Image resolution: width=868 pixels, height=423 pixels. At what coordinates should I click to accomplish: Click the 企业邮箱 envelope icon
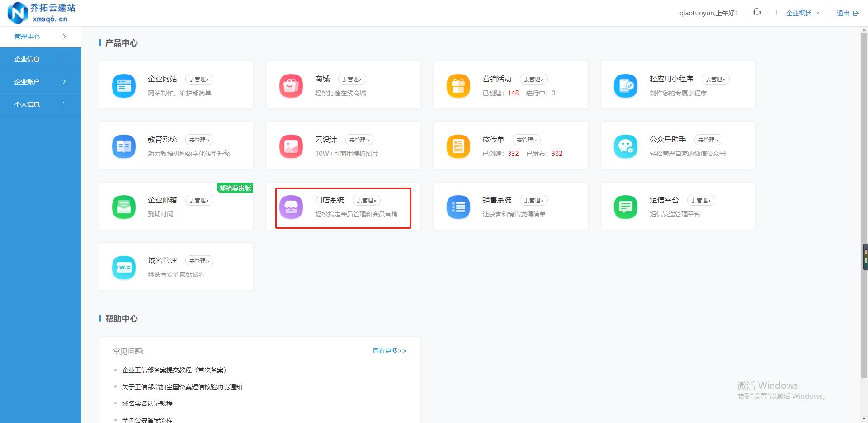123,207
